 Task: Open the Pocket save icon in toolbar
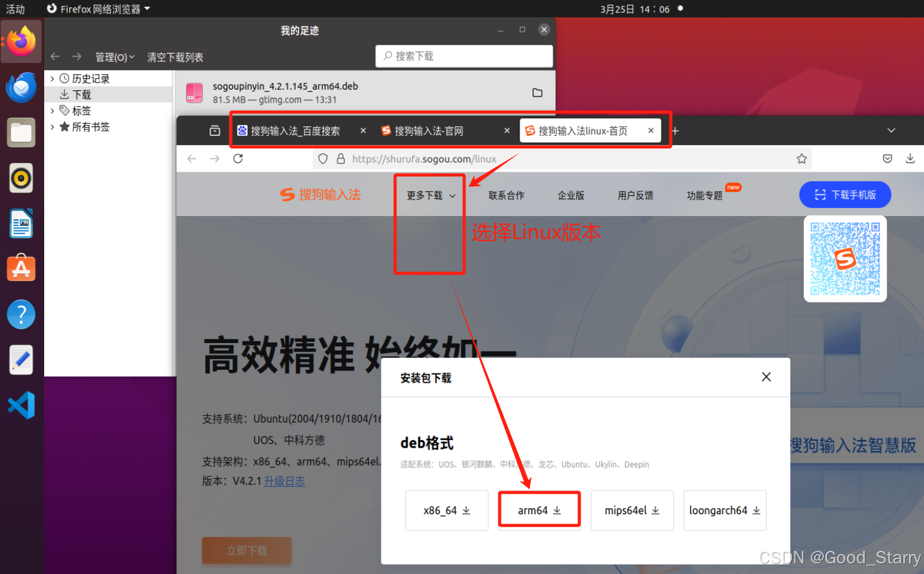(887, 159)
